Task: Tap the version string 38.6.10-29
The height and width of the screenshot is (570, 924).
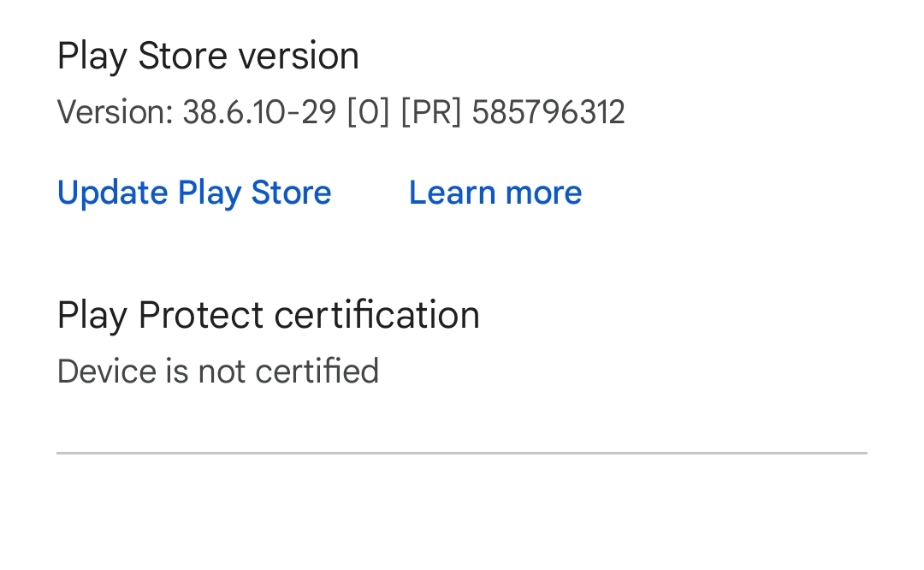Action: point(259,113)
